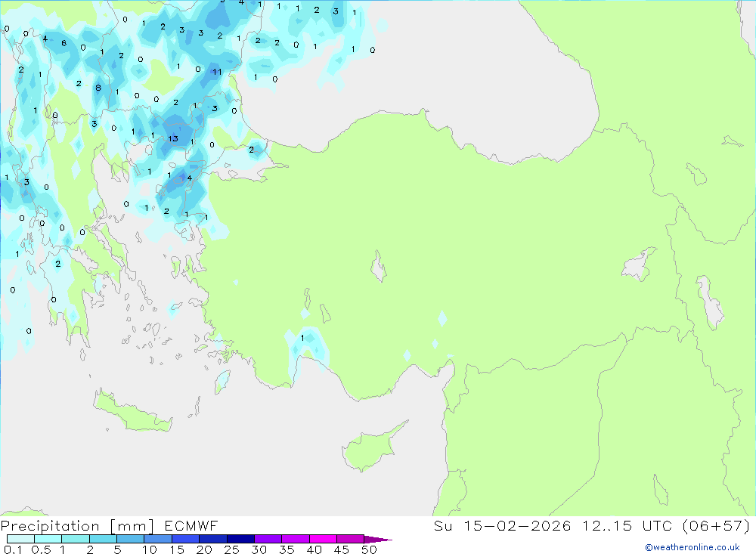Click the island of Cyprus on the map
The image size is (756, 554).
pyautogui.click(x=370, y=448)
